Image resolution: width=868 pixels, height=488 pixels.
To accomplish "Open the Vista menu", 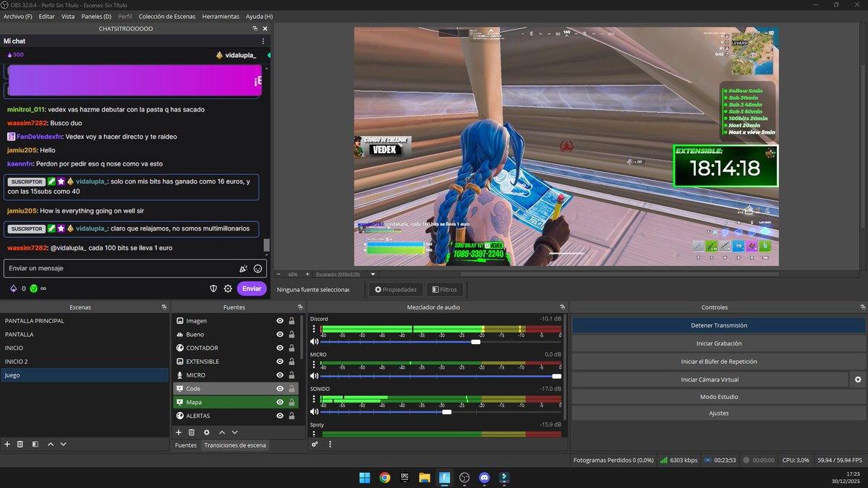I will tap(68, 16).
